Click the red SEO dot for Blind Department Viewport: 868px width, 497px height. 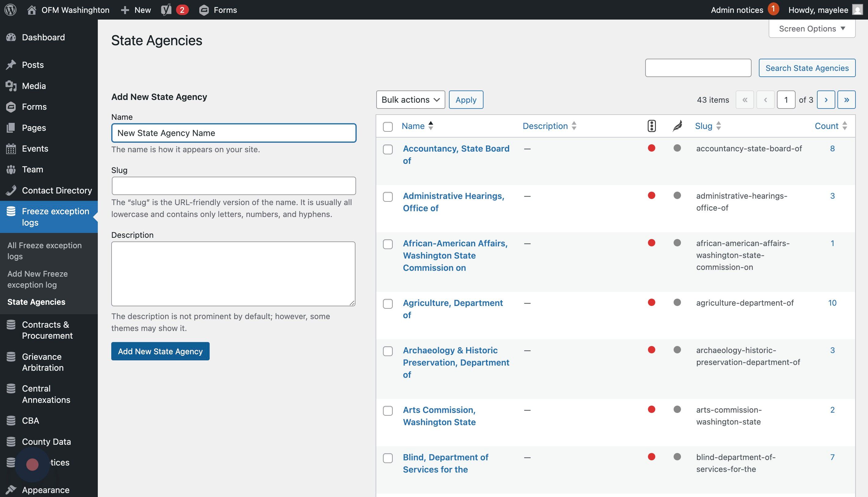point(651,457)
